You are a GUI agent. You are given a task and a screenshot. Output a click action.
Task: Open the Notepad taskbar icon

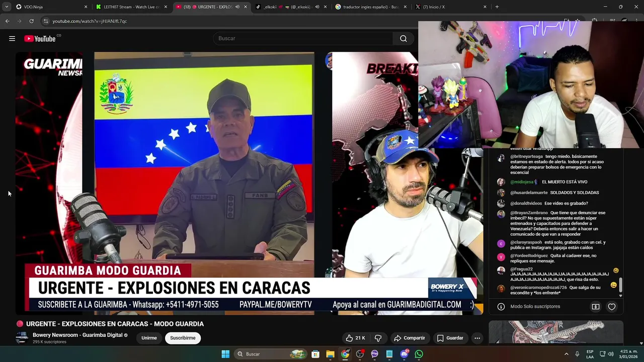coord(389,354)
